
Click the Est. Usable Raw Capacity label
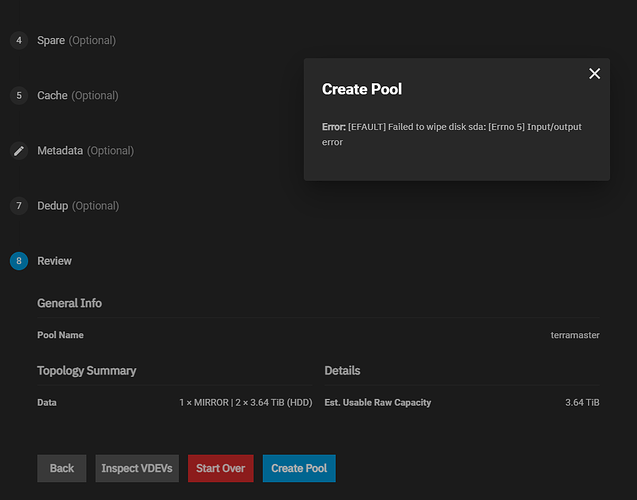(378, 403)
